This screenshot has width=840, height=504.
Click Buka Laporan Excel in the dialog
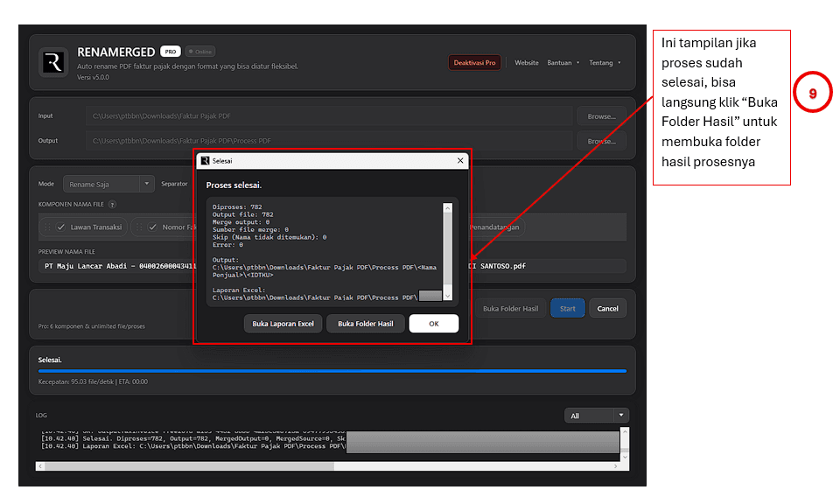(283, 324)
